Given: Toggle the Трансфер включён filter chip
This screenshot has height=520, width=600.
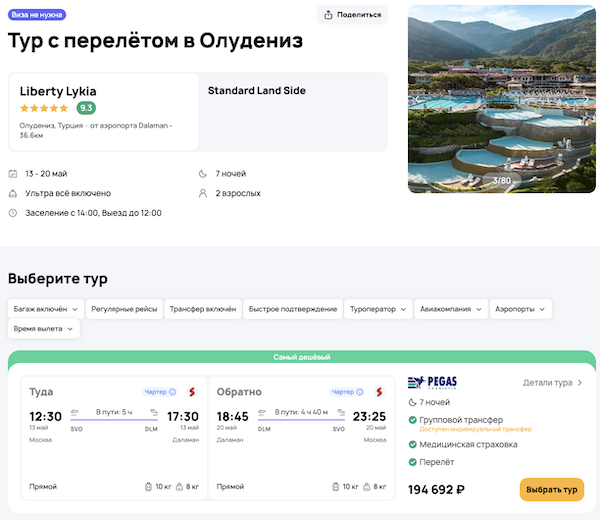Looking at the screenshot, I should pos(203,309).
